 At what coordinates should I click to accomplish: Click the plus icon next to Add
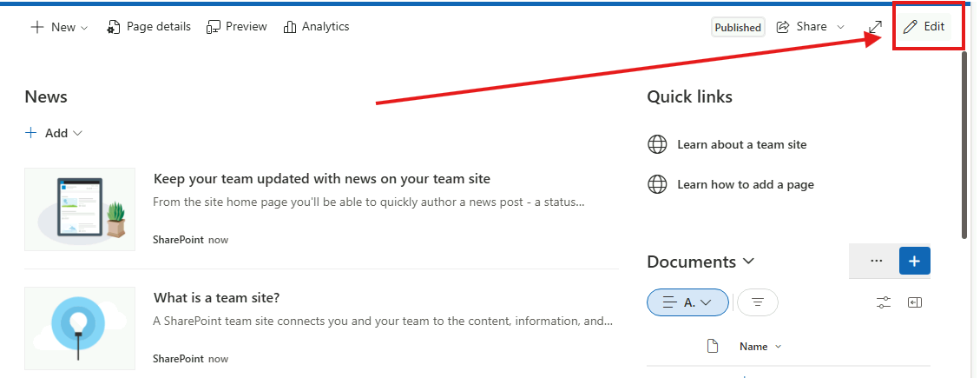[x=31, y=133]
